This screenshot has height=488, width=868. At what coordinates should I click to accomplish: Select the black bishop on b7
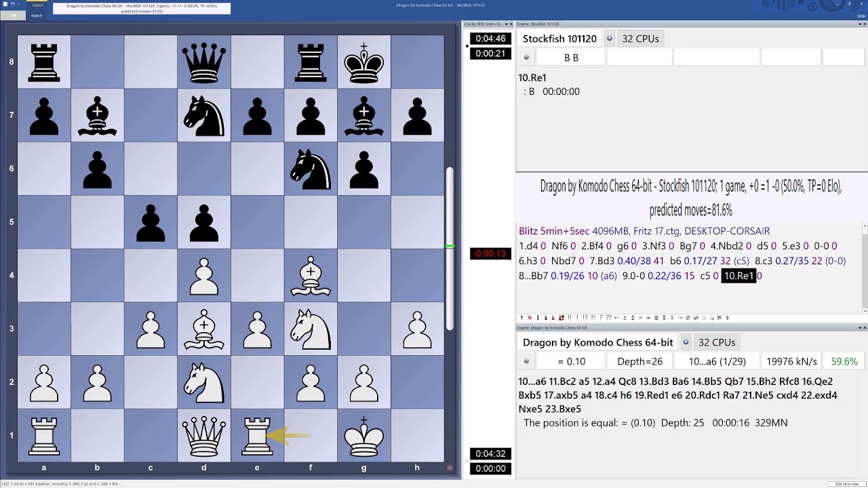click(x=97, y=115)
